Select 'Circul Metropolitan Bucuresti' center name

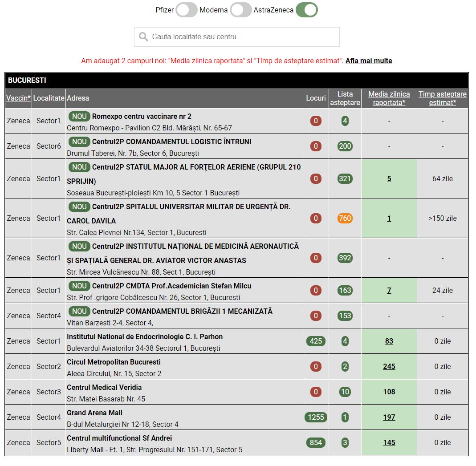(x=114, y=362)
